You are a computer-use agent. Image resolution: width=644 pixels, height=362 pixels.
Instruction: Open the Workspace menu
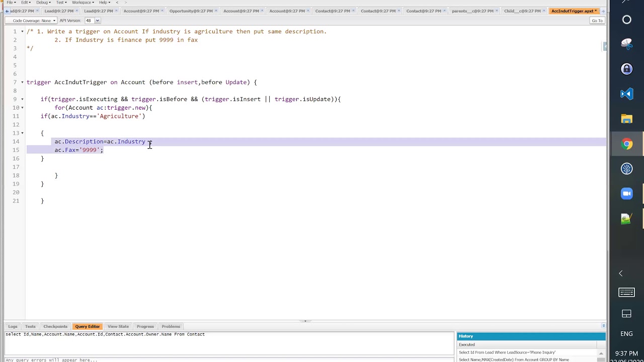click(83, 3)
